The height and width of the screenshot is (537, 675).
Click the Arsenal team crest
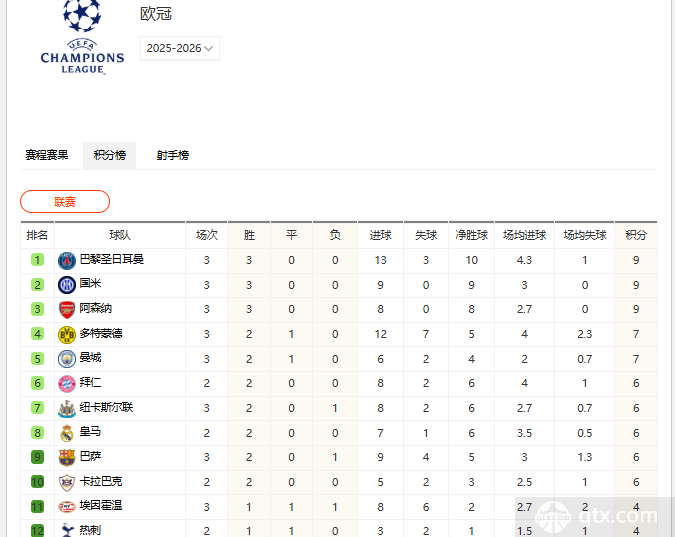click(67, 309)
